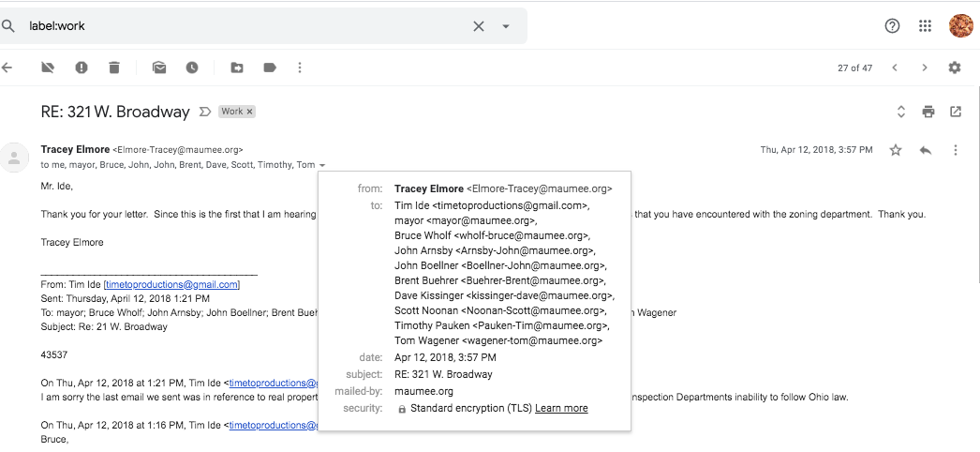Star the message from Tracey Elmore
Image resolution: width=980 pixels, height=452 pixels.
[x=896, y=150]
